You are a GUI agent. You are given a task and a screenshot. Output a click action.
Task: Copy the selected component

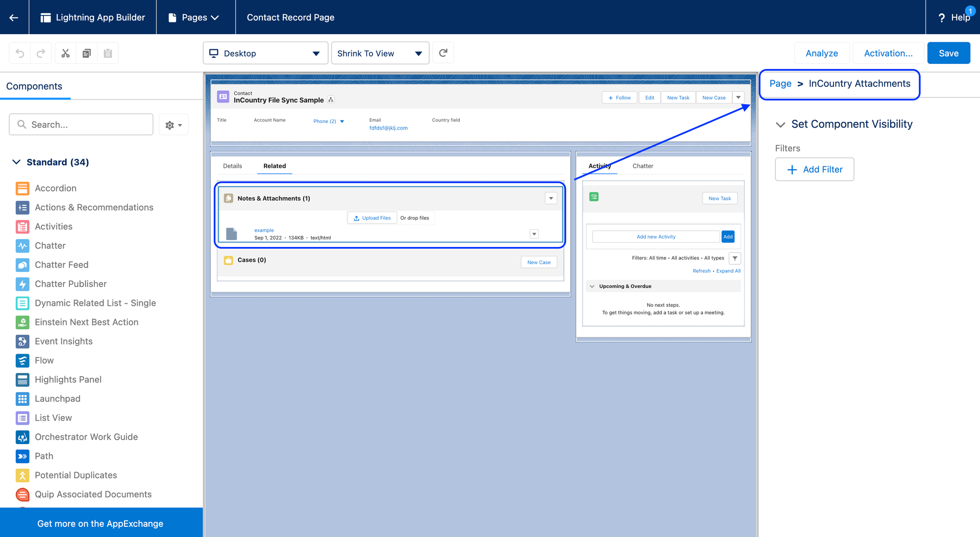87,53
